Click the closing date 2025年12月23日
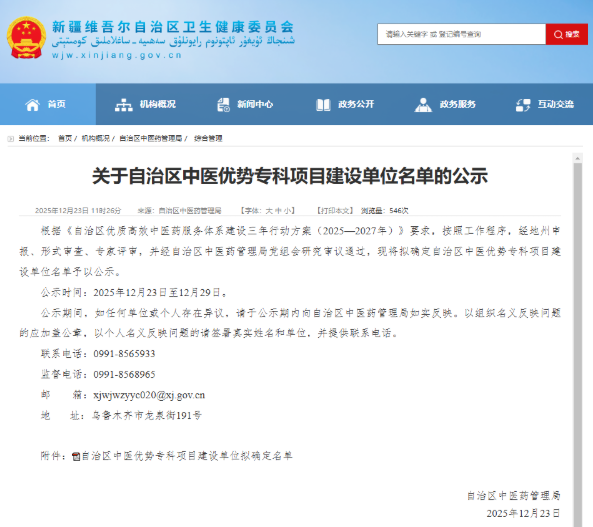The image size is (593, 527). click(523, 513)
